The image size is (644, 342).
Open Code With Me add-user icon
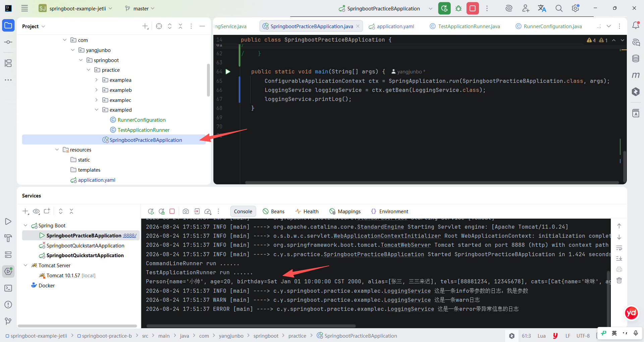tap(526, 8)
